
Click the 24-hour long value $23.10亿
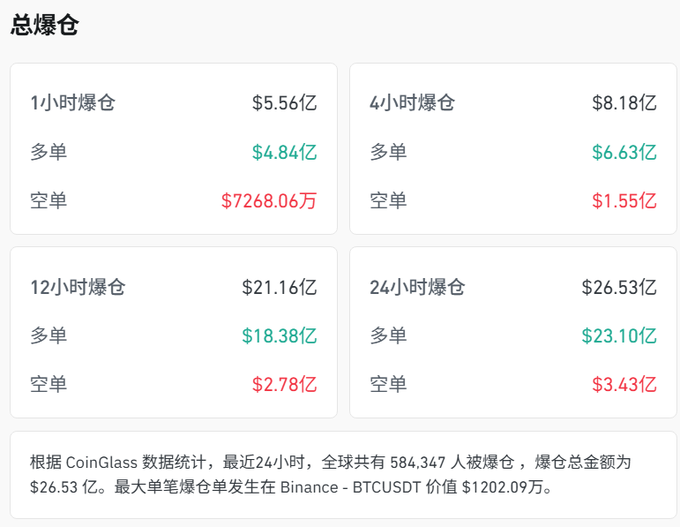619,336
